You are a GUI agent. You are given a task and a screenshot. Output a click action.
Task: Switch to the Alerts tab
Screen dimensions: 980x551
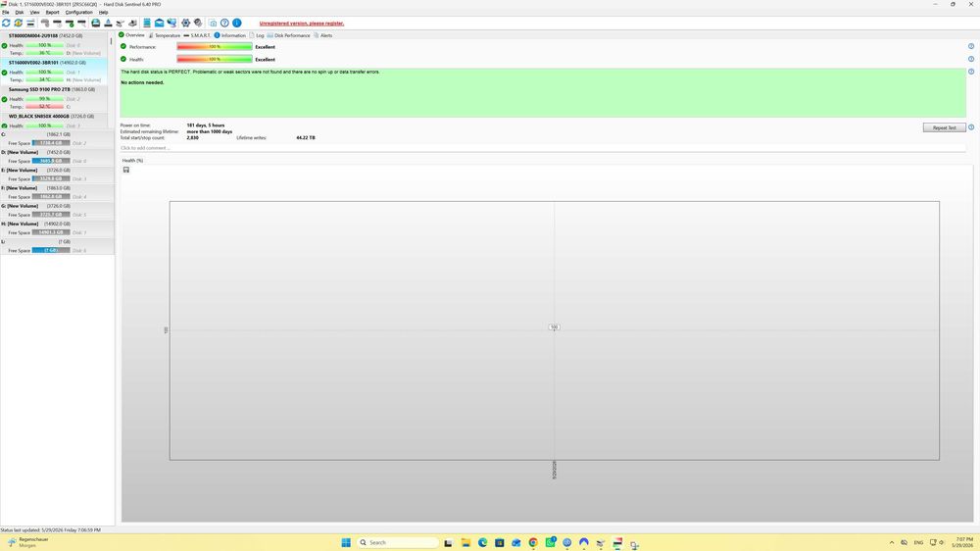pos(323,35)
